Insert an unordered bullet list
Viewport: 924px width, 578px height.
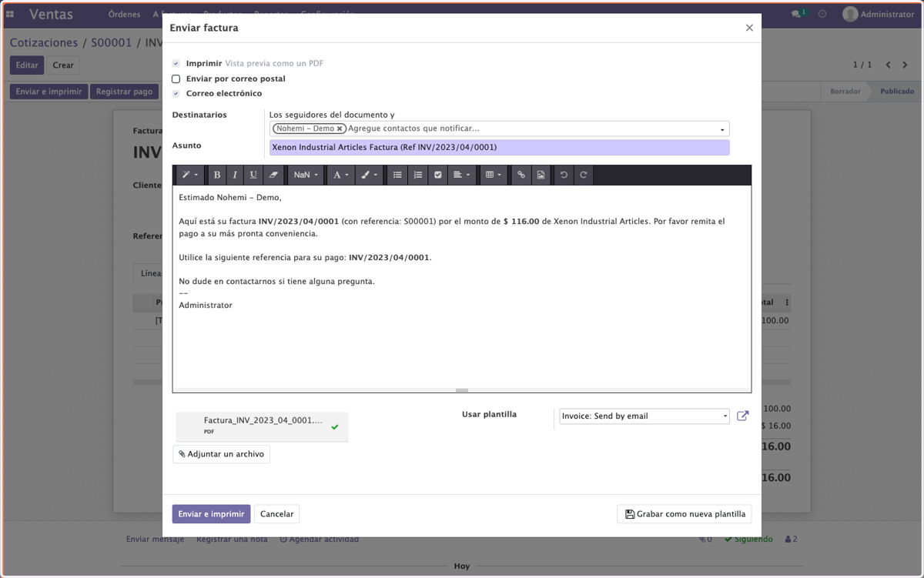tap(397, 175)
